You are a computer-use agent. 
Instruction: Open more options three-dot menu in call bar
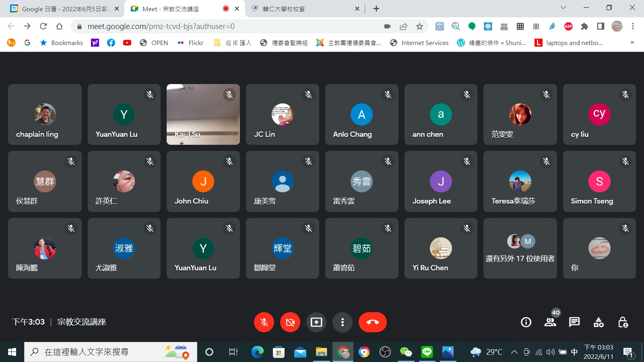343,322
